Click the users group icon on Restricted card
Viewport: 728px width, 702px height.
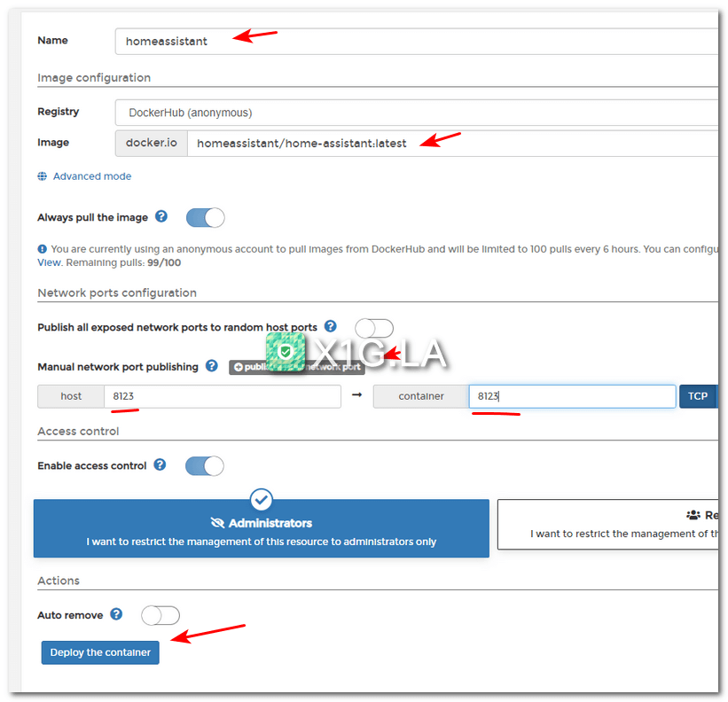coord(693,515)
